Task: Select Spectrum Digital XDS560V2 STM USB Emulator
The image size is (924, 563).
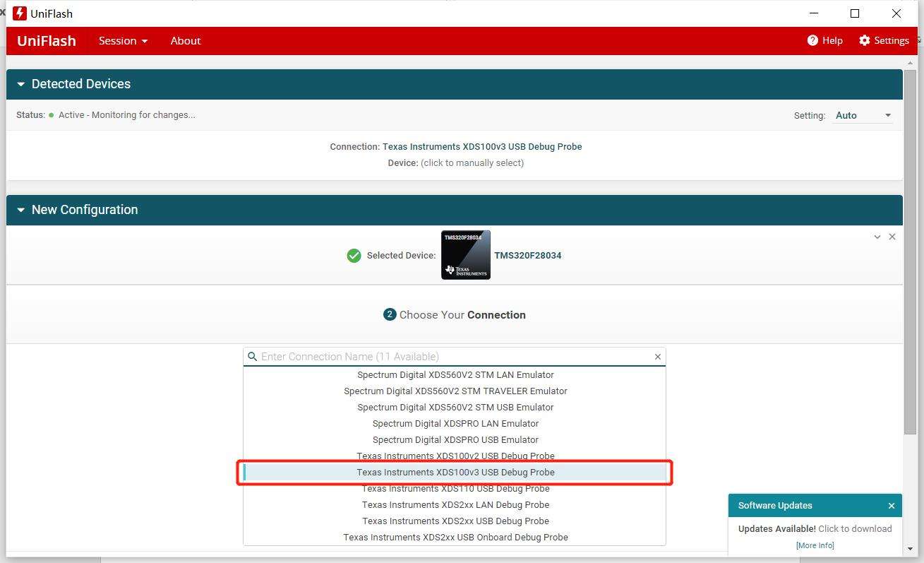Action: coord(455,408)
